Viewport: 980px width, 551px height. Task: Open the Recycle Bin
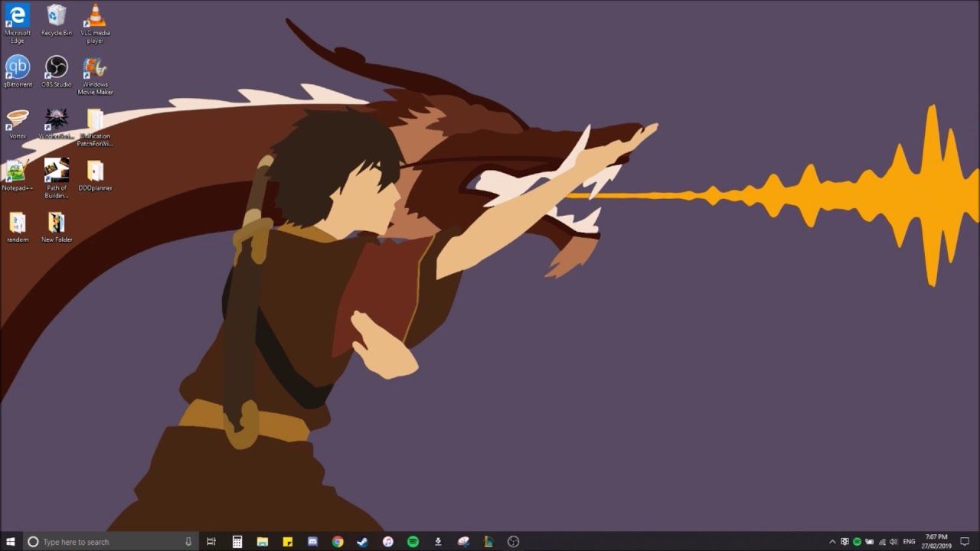[56, 19]
